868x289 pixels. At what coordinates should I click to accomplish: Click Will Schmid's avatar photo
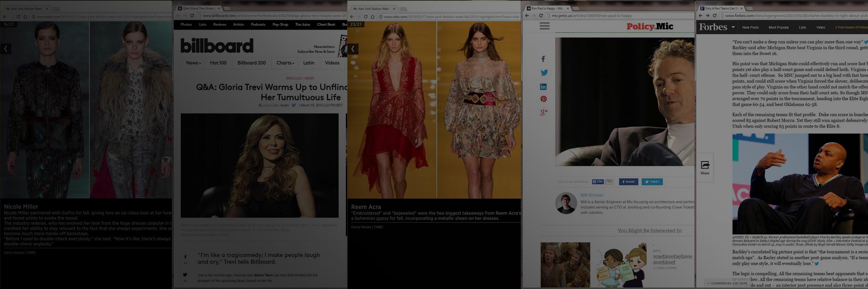click(566, 204)
